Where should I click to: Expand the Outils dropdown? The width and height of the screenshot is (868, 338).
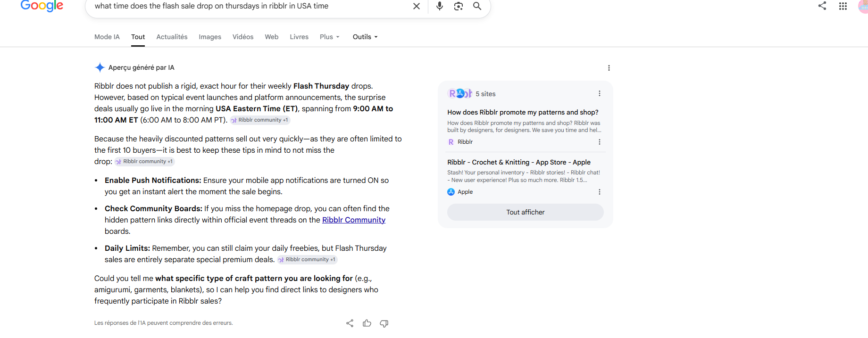365,37
